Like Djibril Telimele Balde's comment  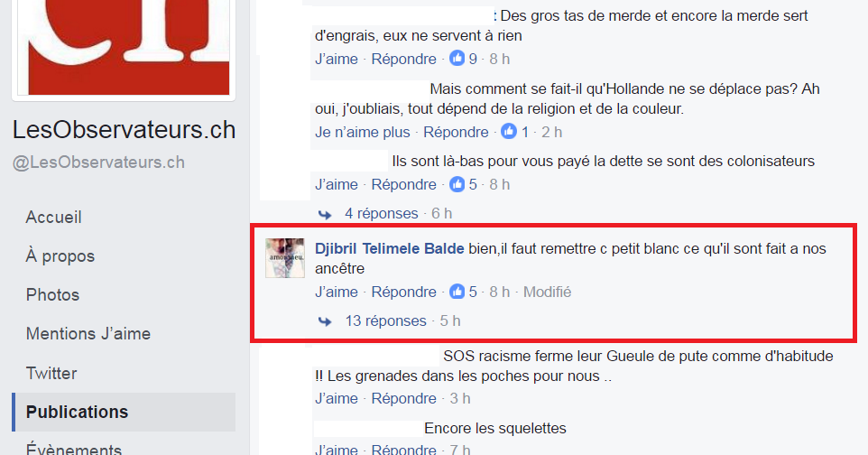click(x=337, y=292)
